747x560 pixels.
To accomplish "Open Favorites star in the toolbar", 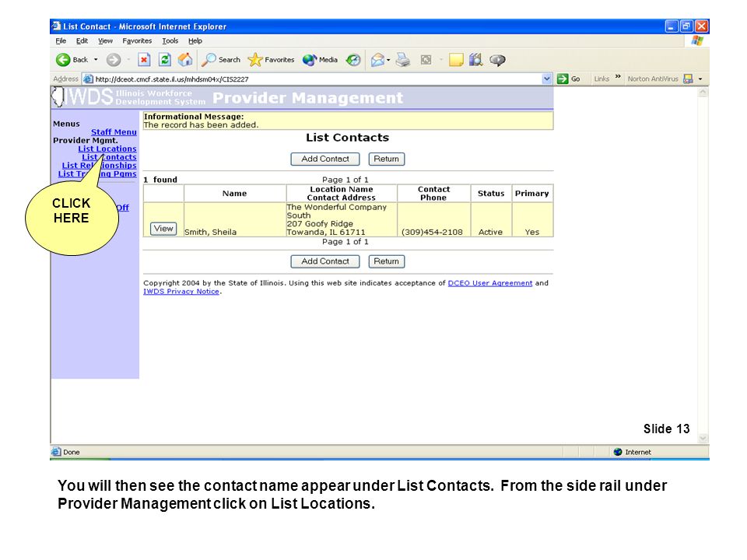I will (255, 60).
